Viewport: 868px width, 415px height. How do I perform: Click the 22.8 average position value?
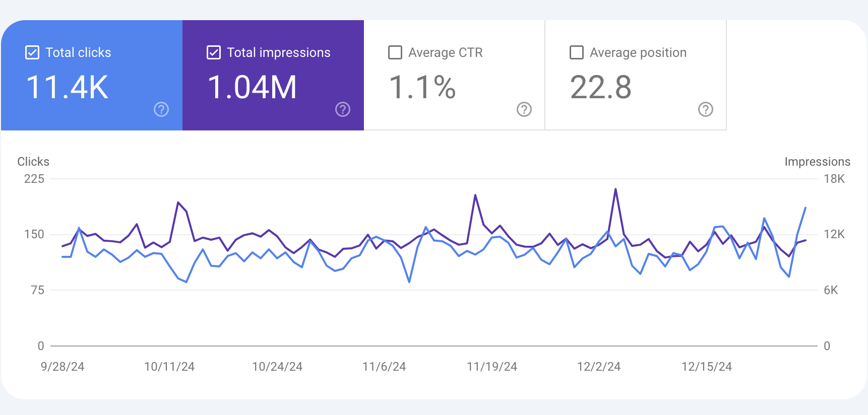(600, 87)
